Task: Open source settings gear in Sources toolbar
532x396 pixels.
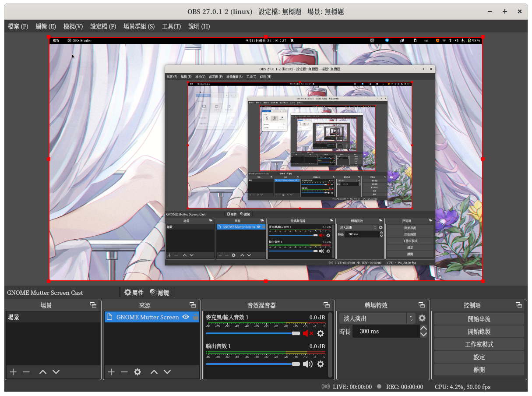Action: pyautogui.click(x=137, y=372)
